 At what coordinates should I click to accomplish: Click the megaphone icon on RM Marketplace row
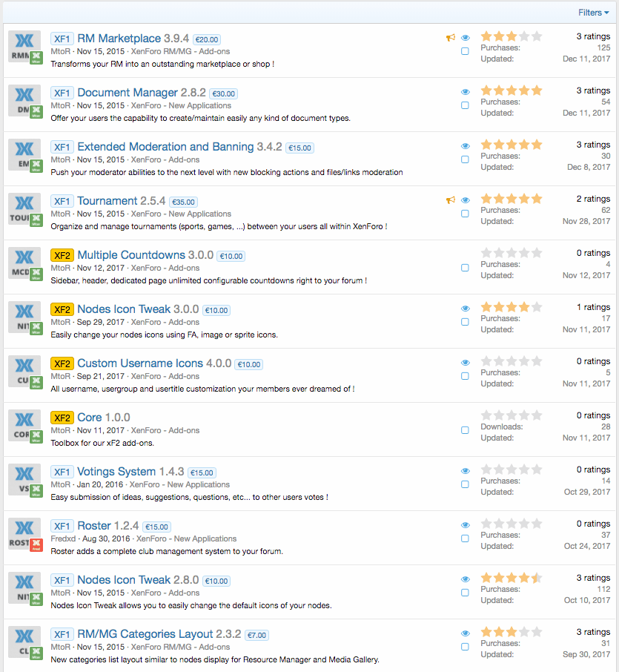(450, 38)
